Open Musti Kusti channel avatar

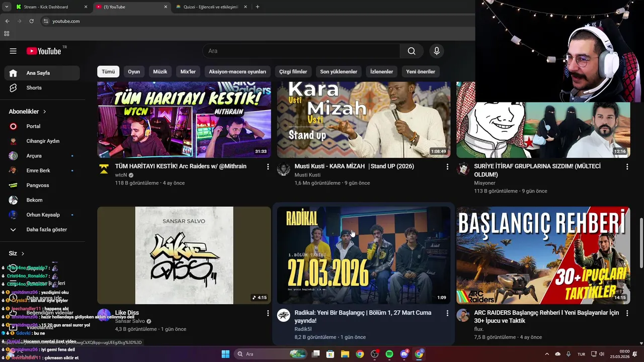click(x=284, y=169)
